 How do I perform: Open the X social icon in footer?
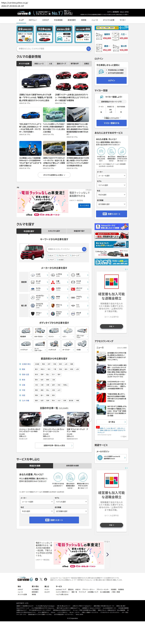pyautogui.click(x=41, y=579)
